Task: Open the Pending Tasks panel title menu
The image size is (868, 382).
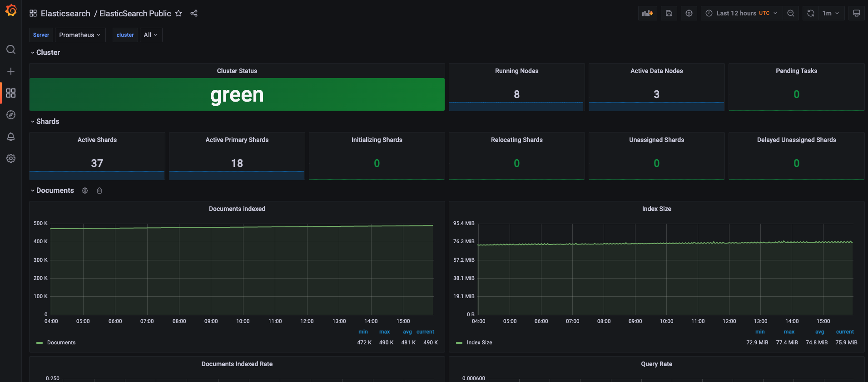Action: (797, 71)
